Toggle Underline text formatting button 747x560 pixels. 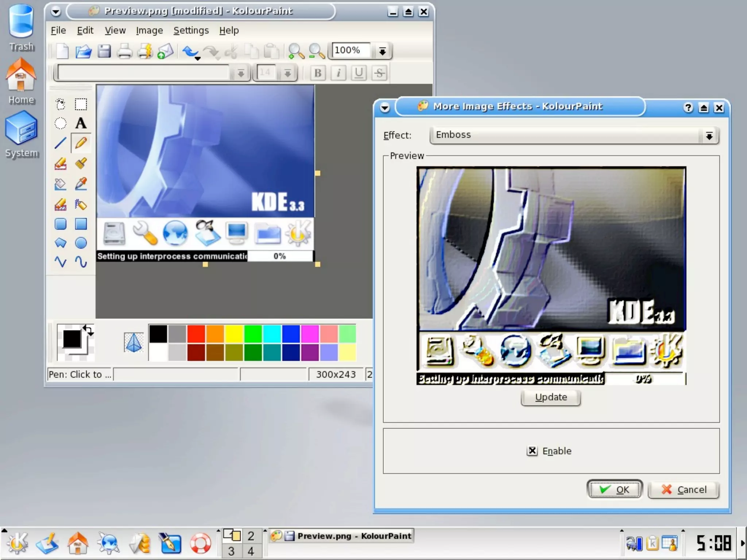[x=359, y=73]
